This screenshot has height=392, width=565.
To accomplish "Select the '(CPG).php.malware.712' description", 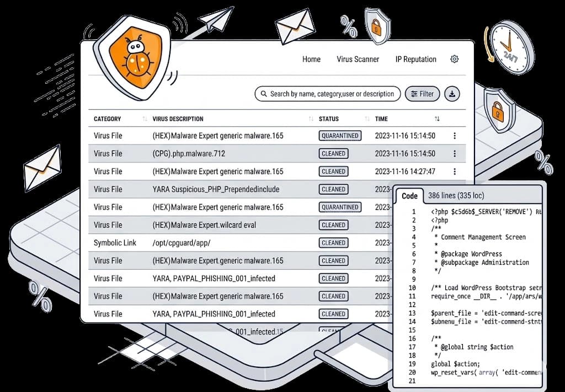I will [x=189, y=154].
